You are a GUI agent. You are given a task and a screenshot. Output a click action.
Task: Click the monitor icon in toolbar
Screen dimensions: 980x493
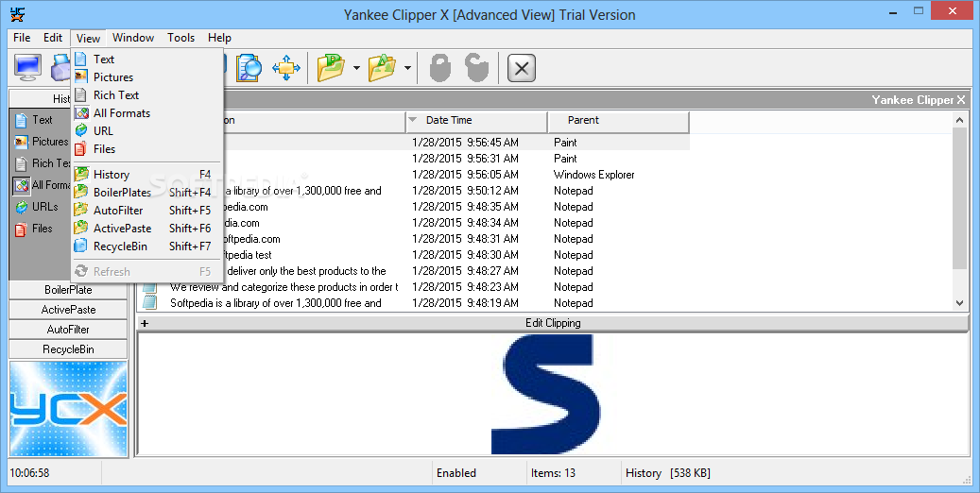pyautogui.click(x=27, y=67)
